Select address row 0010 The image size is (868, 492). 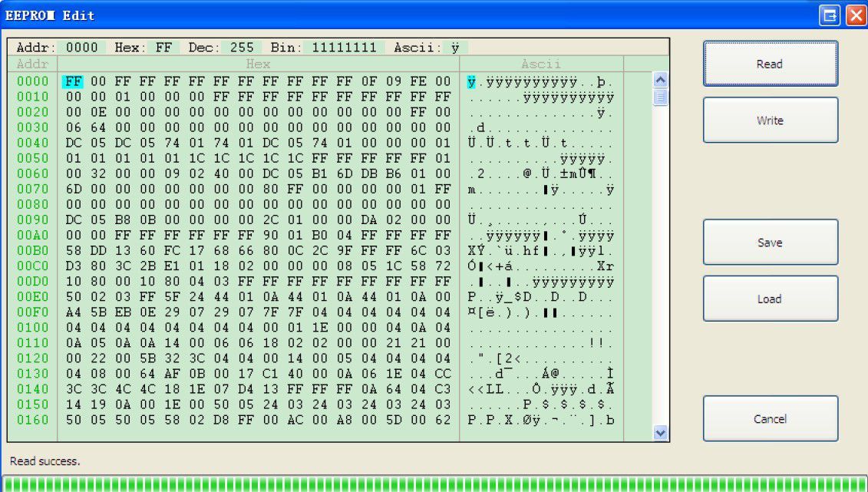33,97
